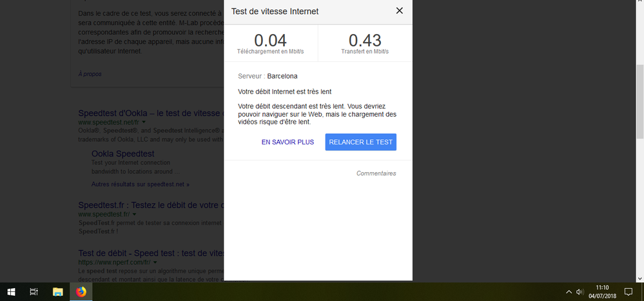Click the 0.43 upload speed value

pyautogui.click(x=365, y=40)
